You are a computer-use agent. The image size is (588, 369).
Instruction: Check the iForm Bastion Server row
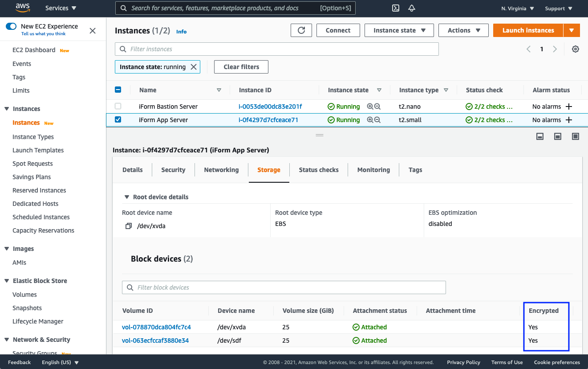click(x=118, y=106)
